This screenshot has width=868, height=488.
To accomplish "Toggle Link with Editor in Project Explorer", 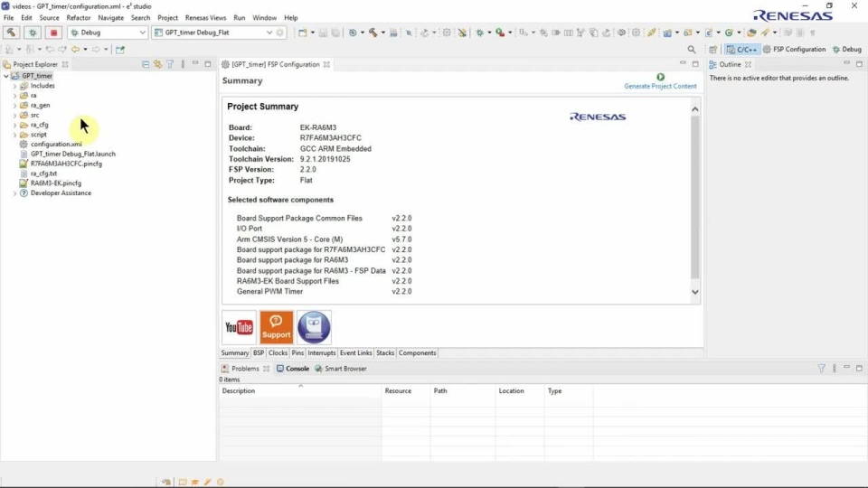I will tap(158, 65).
